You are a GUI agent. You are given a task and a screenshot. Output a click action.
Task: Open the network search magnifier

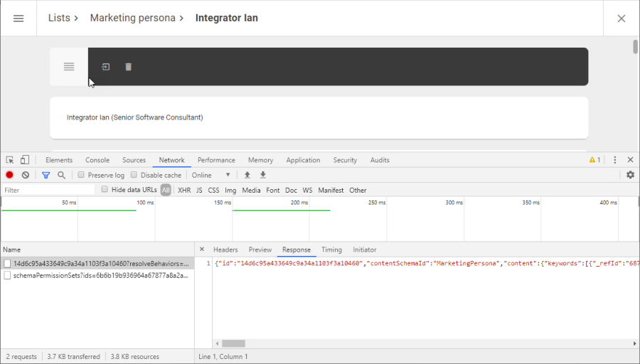(x=61, y=175)
